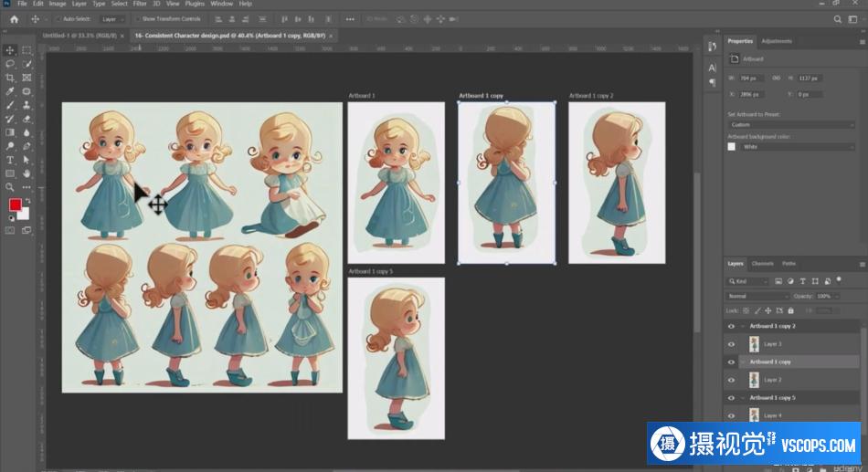Viewport: 868px width, 472px height.
Task: Toggle visibility of Artboard 1 copy
Action: tap(731, 362)
